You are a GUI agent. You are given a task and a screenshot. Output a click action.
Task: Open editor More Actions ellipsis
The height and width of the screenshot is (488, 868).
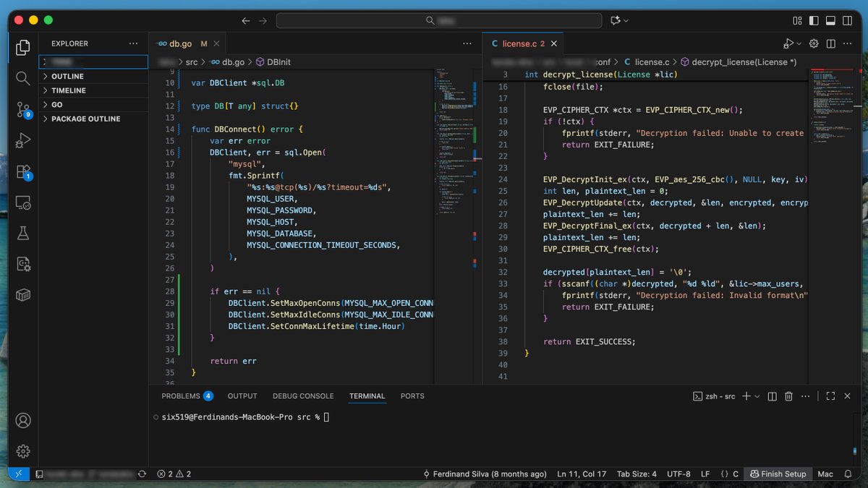pos(847,43)
